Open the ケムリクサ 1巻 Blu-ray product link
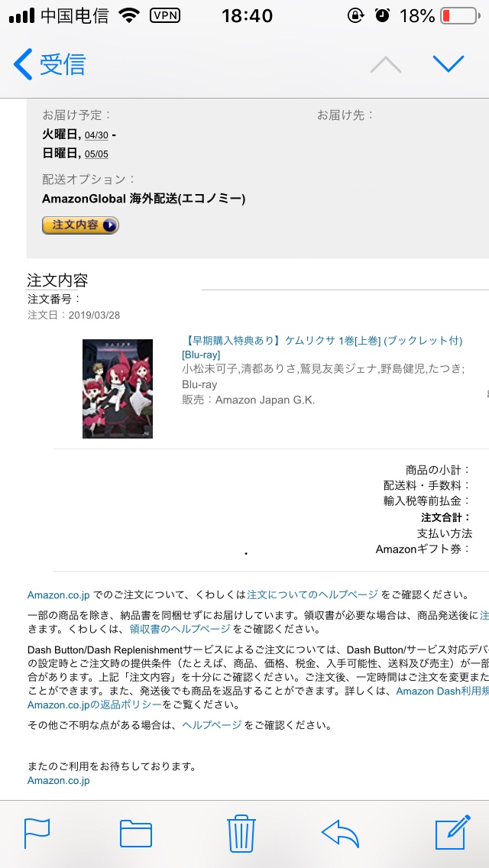 coord(322,348)
